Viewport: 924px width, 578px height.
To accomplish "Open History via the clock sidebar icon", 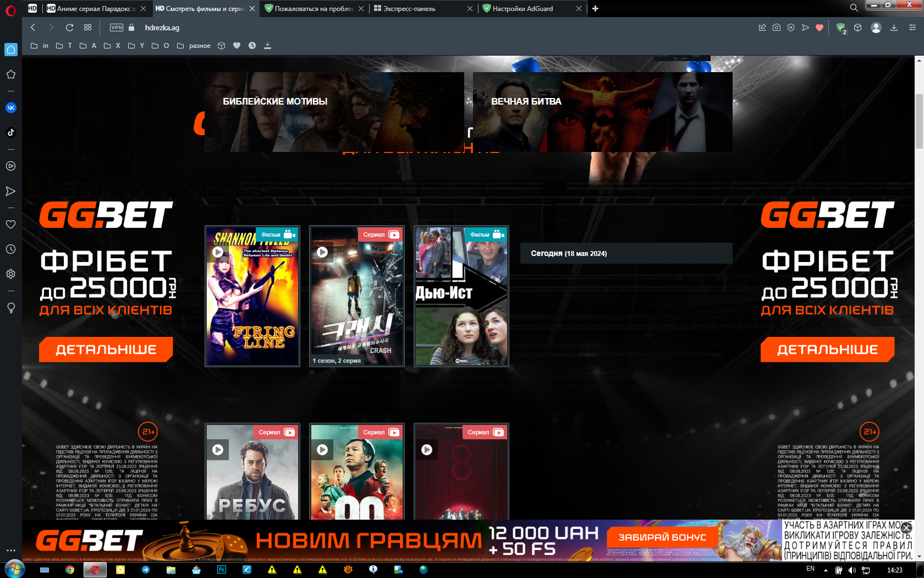I will 11,250.
